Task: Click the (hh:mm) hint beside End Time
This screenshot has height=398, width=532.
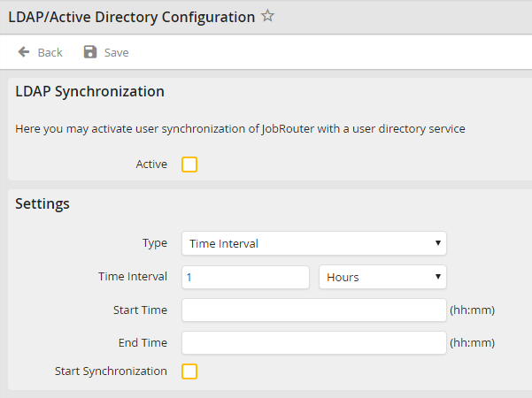Action: [x=473, y=343]
